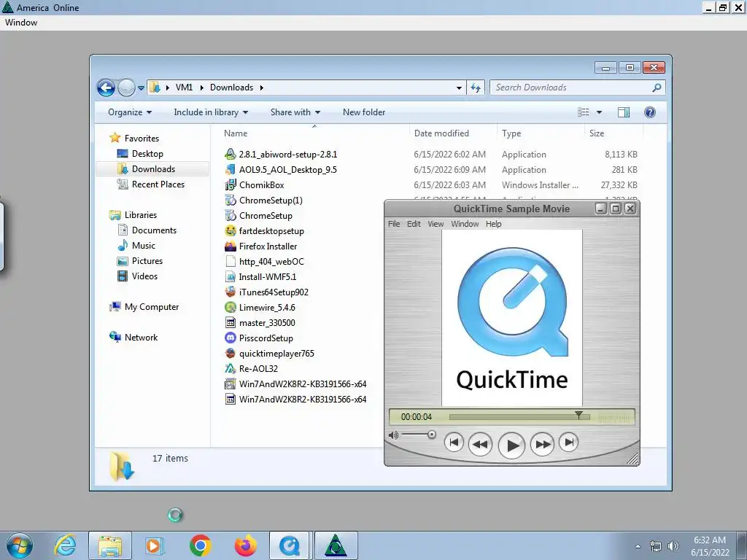747x560 pixels.
Task: Select iTunes64Setup902 file icon
Action: click(231, 292)
